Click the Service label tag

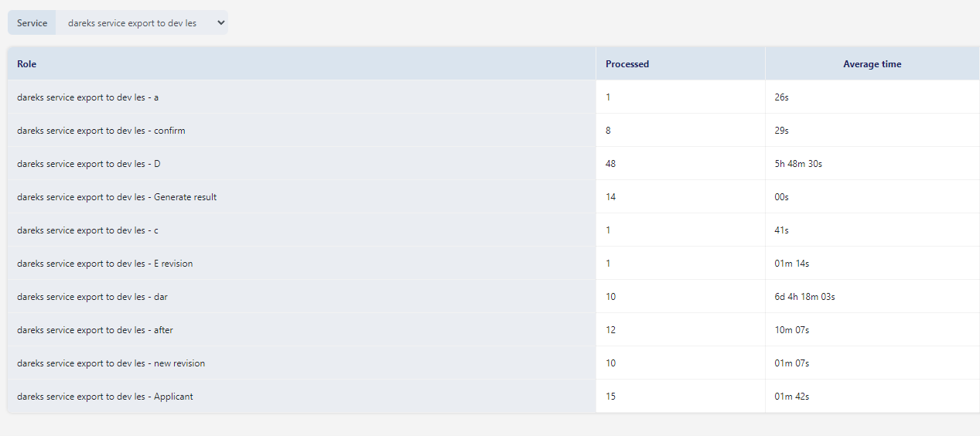[32, 23]
